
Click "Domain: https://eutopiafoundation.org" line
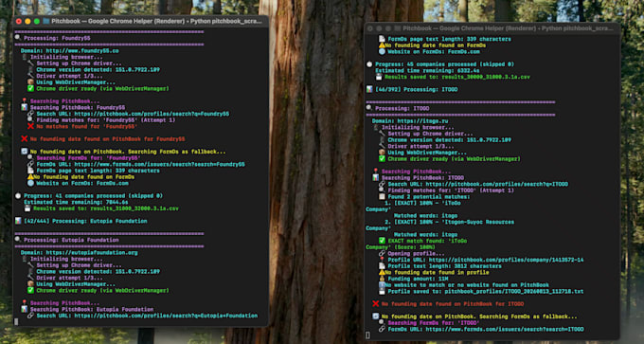point(80,253)
